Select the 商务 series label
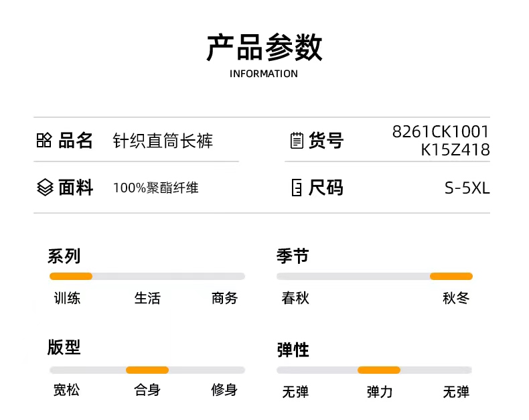The width and height of the screenshot is (529, 420). point(225,298)
